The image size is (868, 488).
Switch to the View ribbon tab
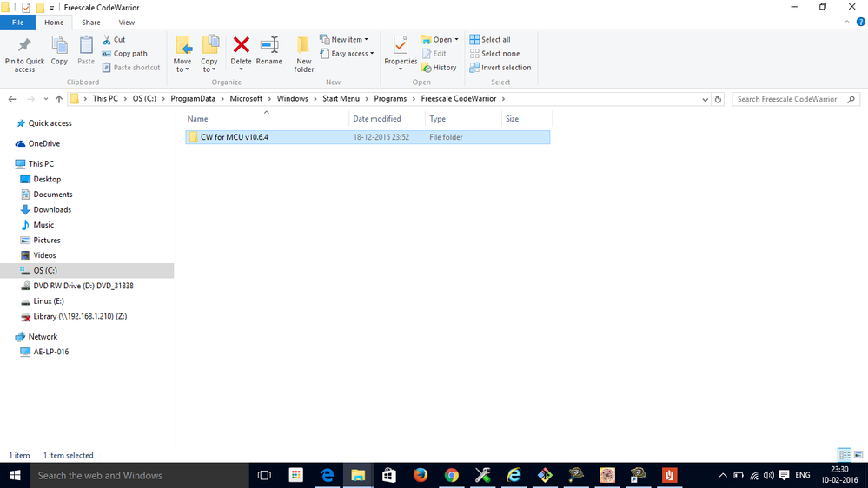126,22
